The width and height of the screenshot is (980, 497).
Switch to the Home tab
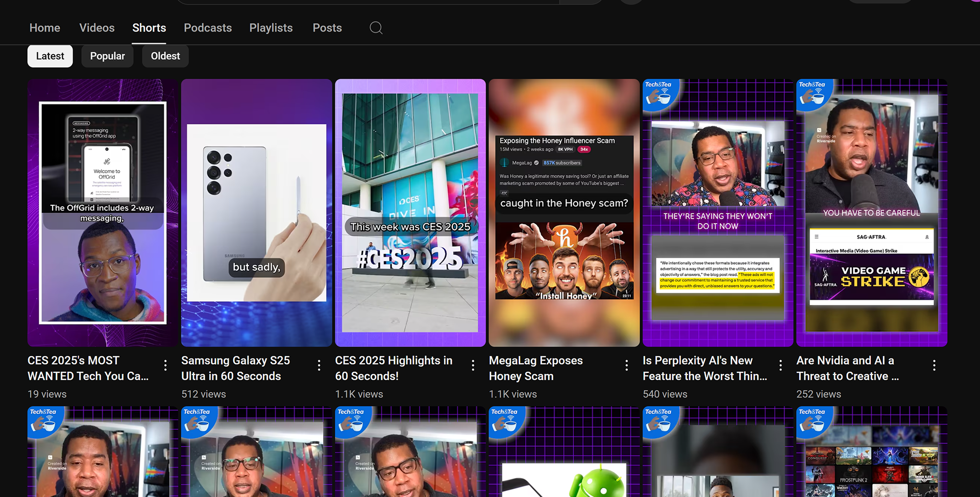pos(45,28)
